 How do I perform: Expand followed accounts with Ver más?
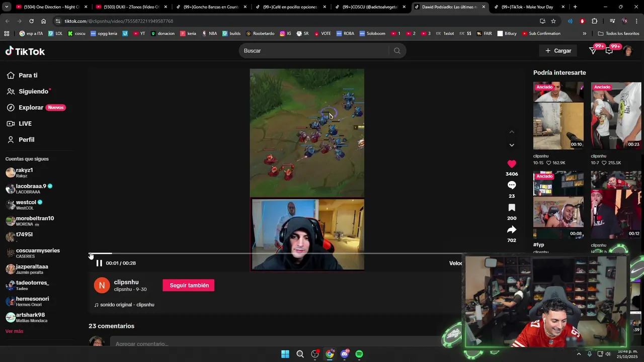click(14, 331)
